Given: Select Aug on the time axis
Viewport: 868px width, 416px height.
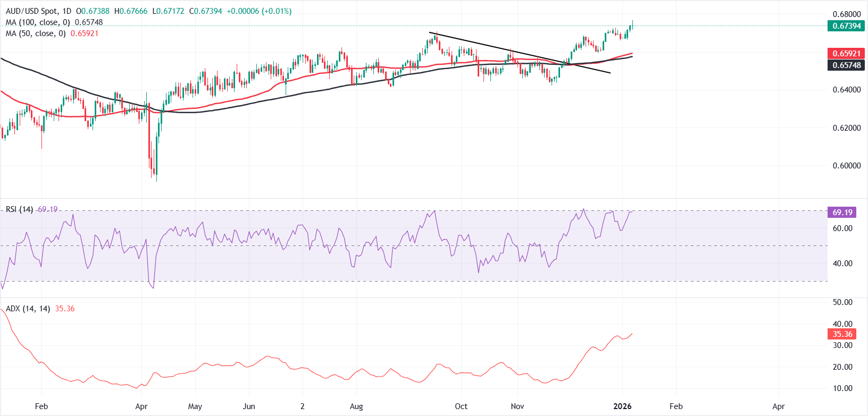Looking at the screenshot, I should pyautogui.click(x=356, y=406).
